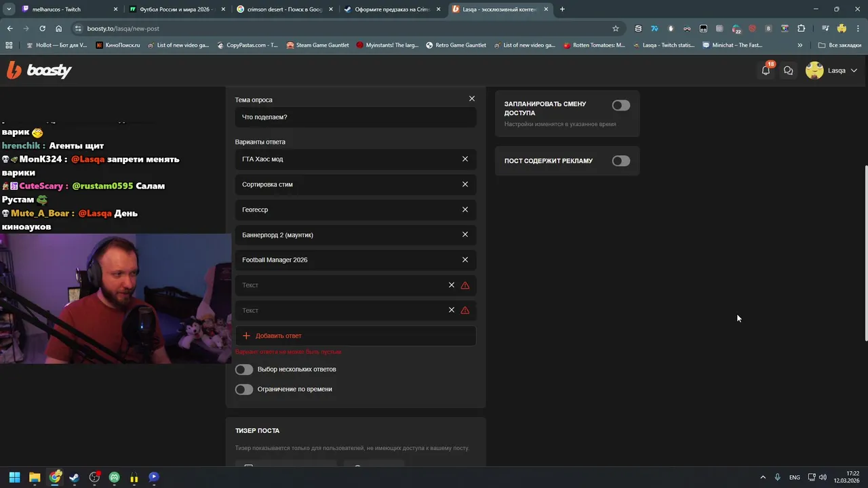The image size is (868, 488).
Task: Open Steam from the taskbar
Action: [75, 477]
